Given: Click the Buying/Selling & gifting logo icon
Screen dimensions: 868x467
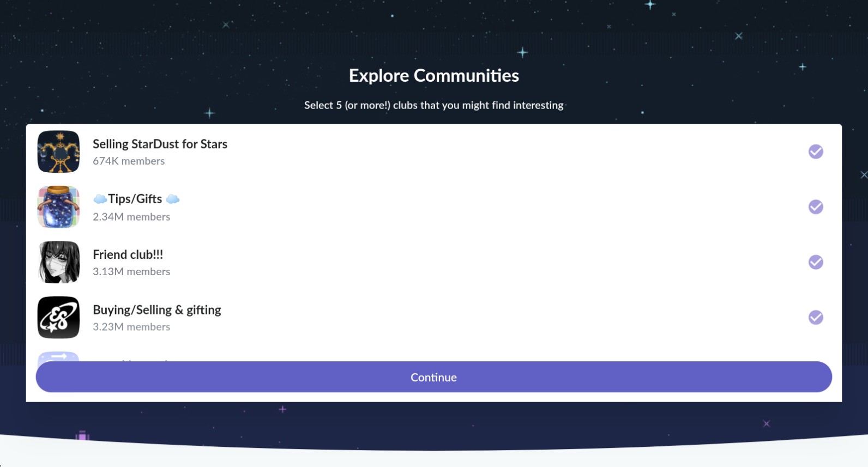Looking at the screenshot, I should 58,317.
